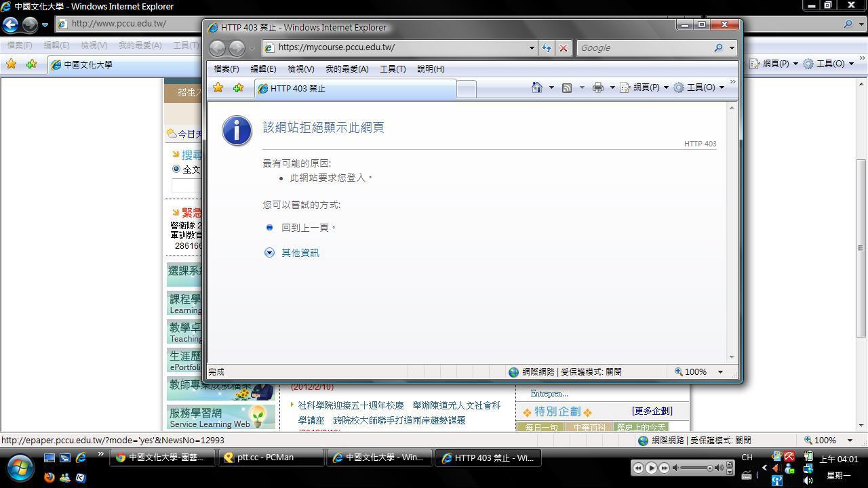Expand 其他資訊 section on the error page
Screen dimensions: 868x488
point(300,252)
